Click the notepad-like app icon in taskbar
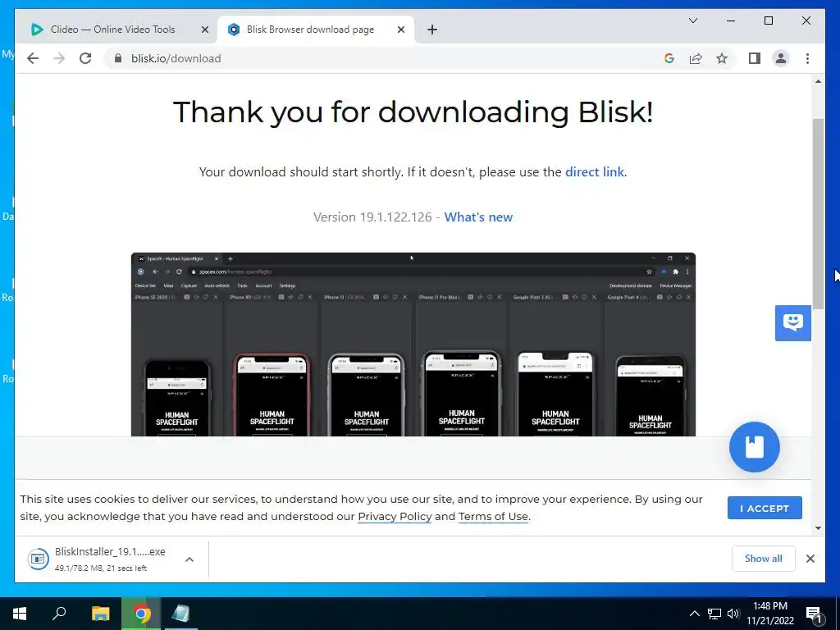 (x=181, y=614)
